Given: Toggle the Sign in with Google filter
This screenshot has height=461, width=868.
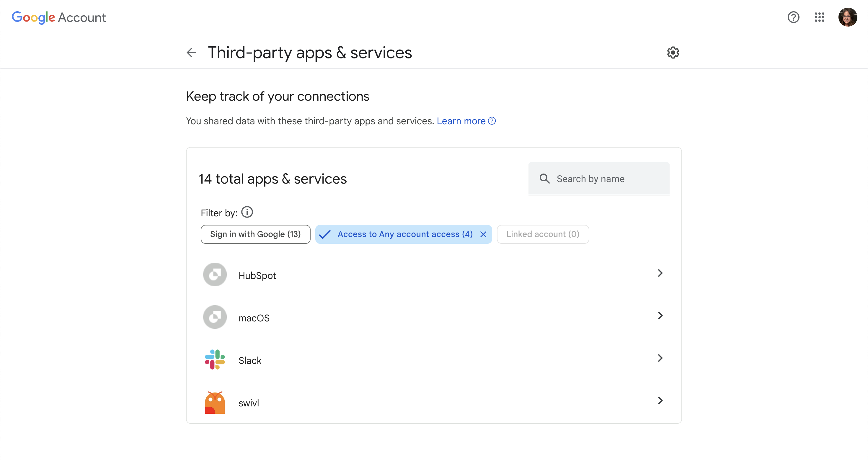Looking at the screenshot, I should click(x=255, y=234).
